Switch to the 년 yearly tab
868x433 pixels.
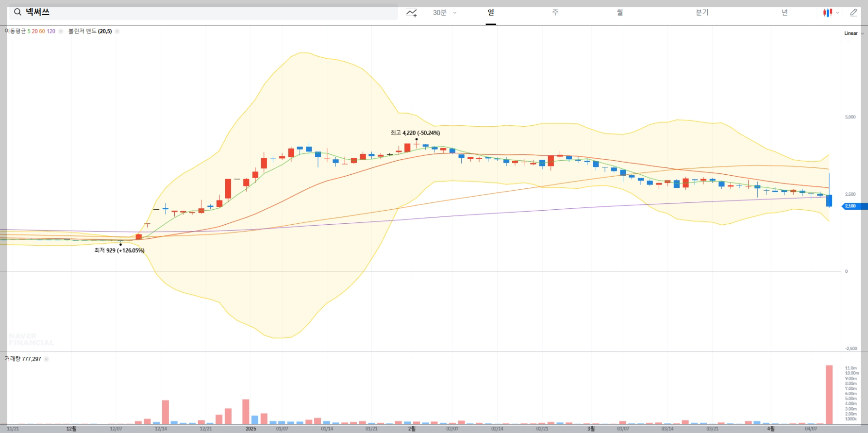coord(785,13)
